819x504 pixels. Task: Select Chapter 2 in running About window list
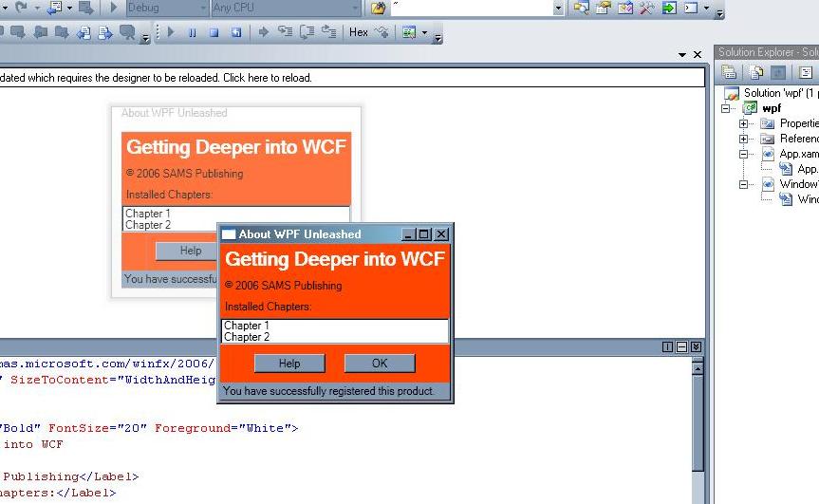pos(247,337)
